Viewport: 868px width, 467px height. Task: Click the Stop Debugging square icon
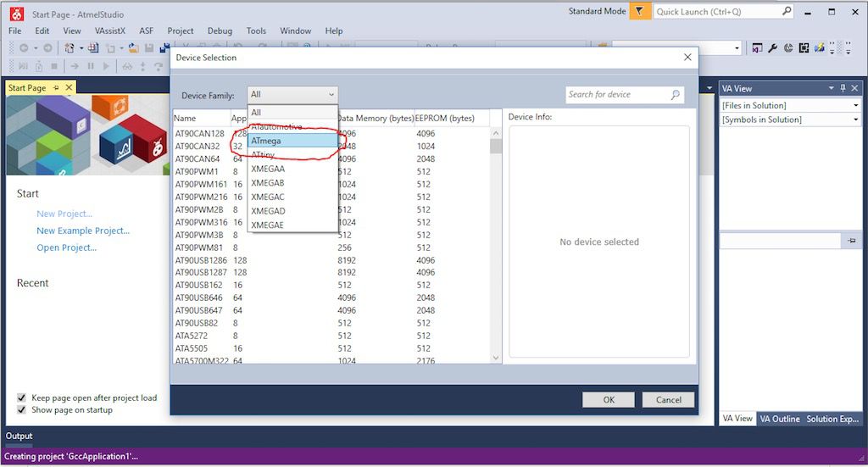pyautogui.click(x=54, y=66)
